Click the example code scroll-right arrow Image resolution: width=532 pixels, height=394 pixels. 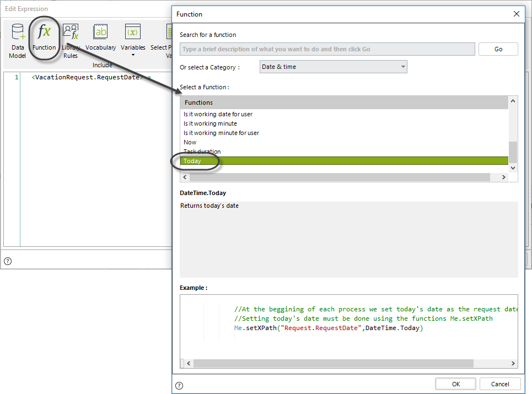[x=513, y=364]
